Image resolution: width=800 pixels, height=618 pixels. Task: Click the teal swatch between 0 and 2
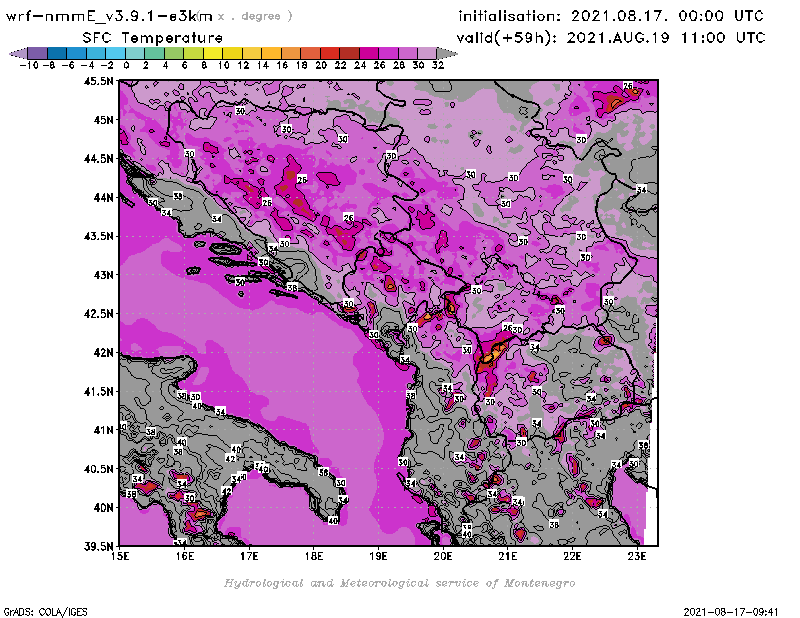click(x=135, y=53)
